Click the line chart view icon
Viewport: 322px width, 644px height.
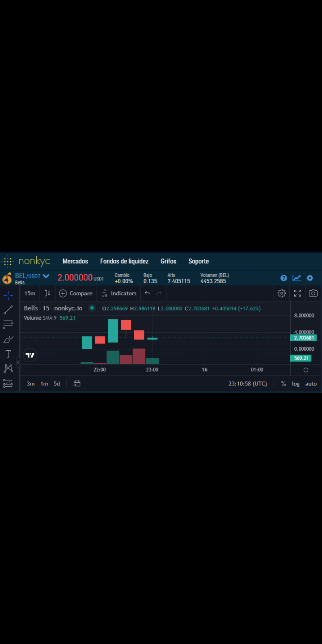coord(297,278)
